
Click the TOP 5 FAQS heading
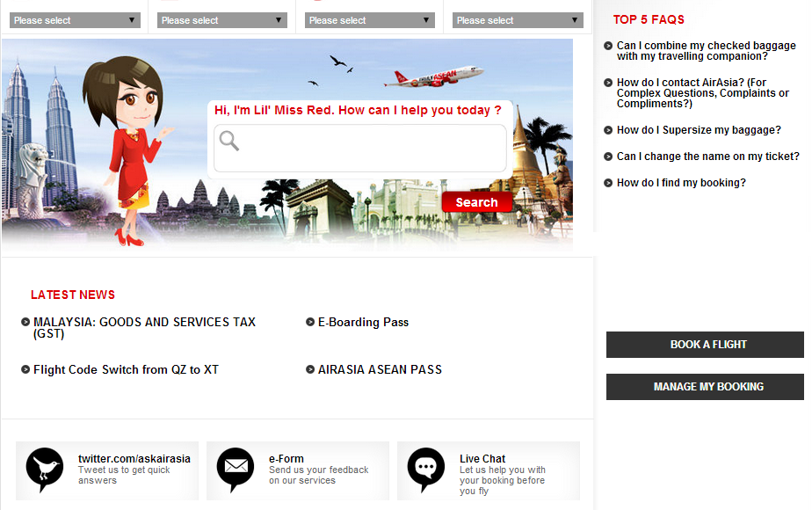[x=649, y=19]
